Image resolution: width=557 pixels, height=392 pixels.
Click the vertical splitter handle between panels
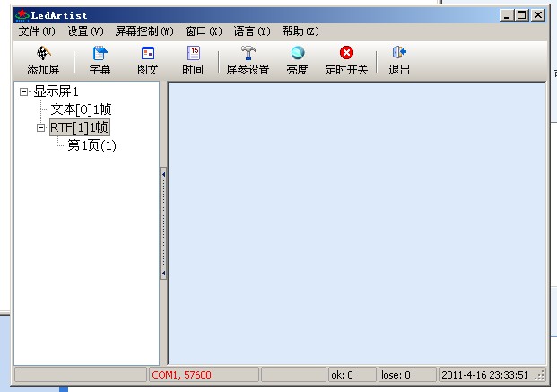[163, 224]
